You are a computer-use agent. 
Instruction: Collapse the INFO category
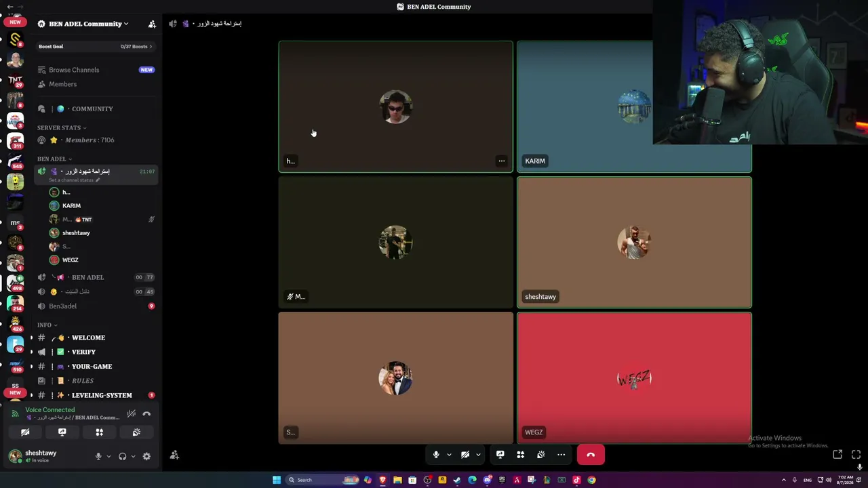click(47, 325)
